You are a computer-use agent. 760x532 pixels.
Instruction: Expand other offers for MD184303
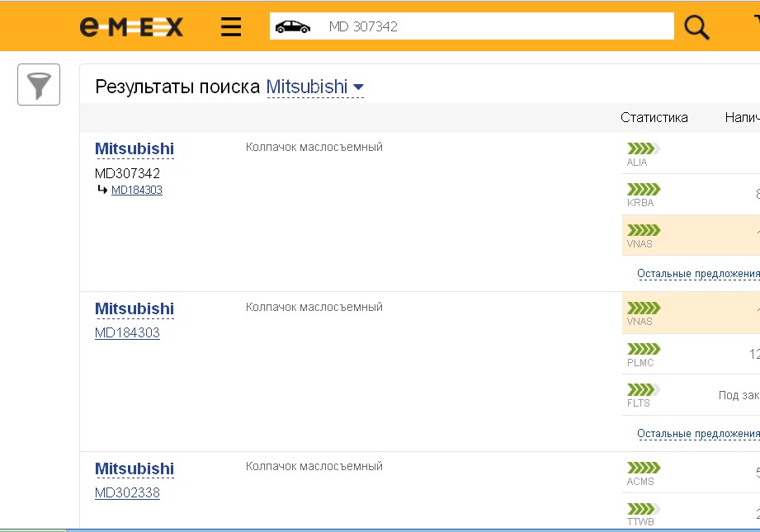pyautogui.click(x=697, y=434)
